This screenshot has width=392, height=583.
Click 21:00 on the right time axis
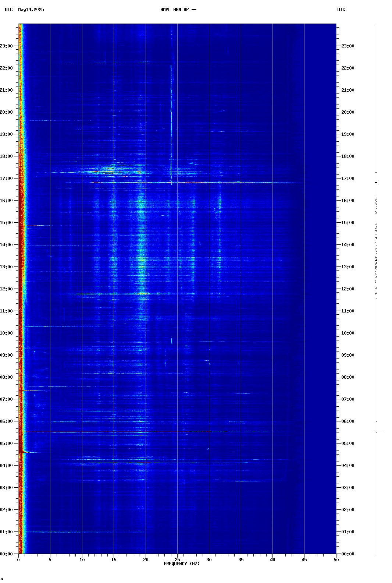348,90
